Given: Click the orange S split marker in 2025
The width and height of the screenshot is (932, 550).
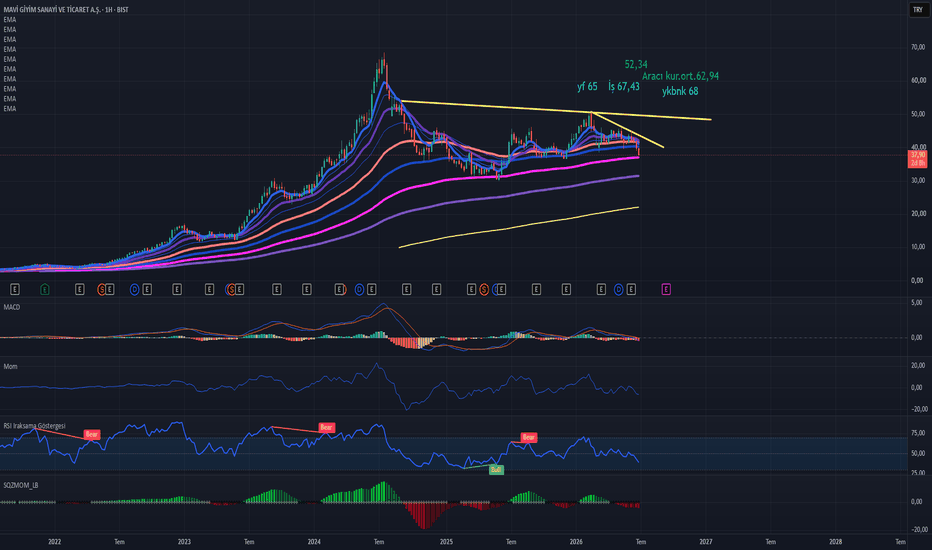Looking at the screenshot, I should tap(484, 290).
